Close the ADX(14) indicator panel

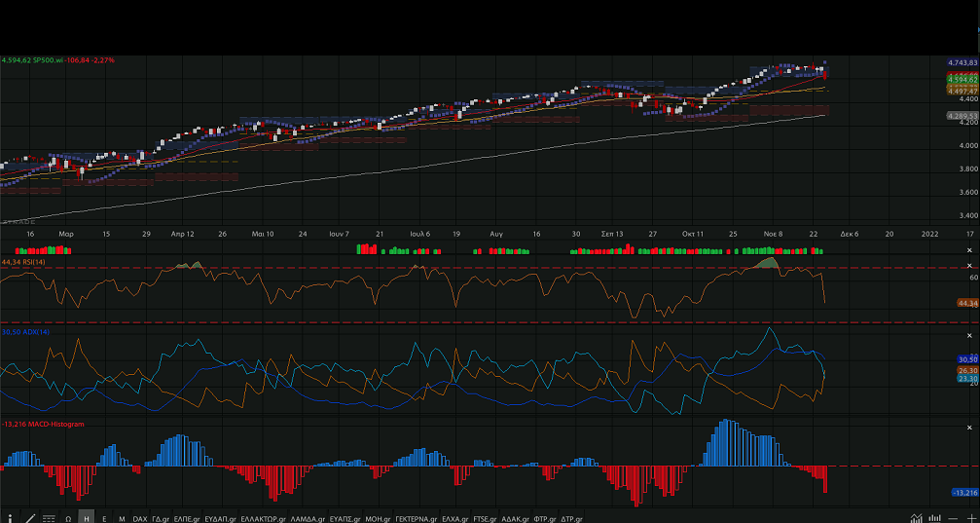tap(969, 332)
